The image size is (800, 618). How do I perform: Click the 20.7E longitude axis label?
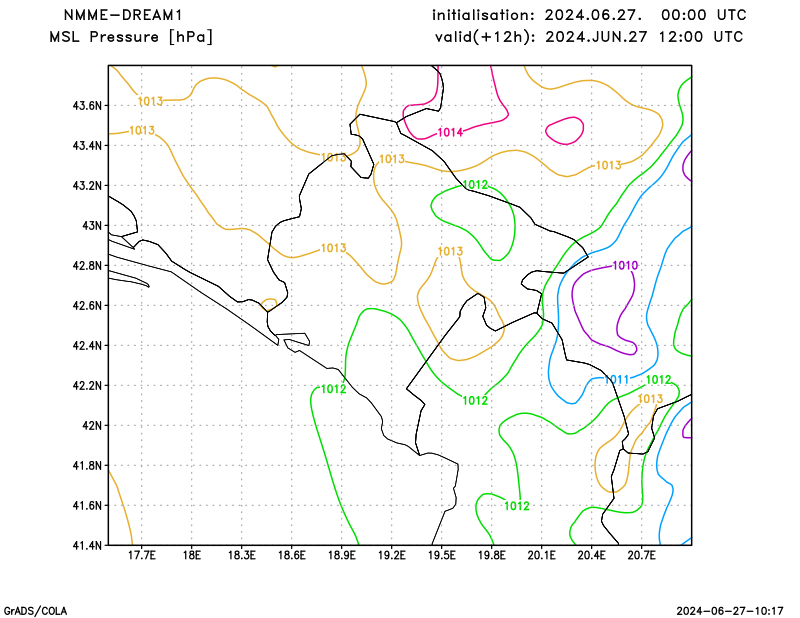click(x=641, y=555)
